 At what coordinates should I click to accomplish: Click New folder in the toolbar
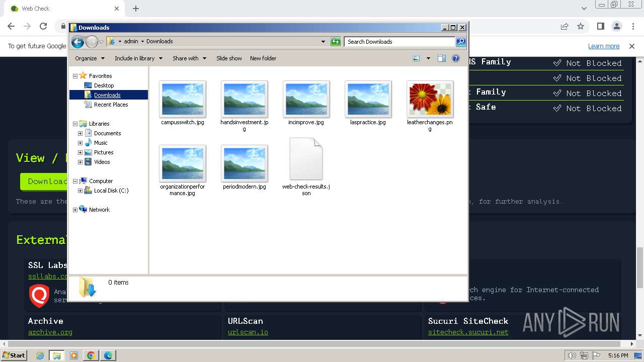(263, 58)
